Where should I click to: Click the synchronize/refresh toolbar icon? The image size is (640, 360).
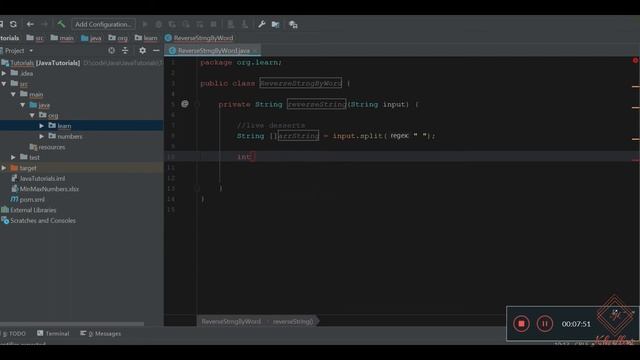(x=13, y=24)
